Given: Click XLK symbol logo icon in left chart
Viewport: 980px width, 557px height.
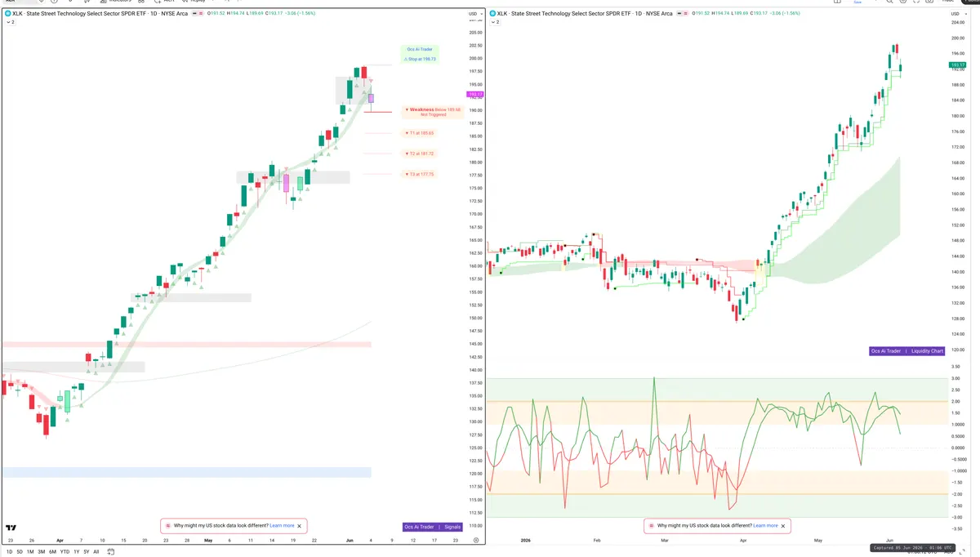Looking at the screenshot, I should [7, 14].
